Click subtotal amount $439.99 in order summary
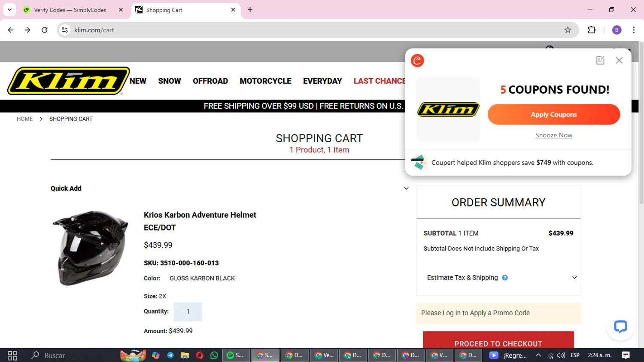Image resolution: width=644 pixels, height=362 pixels. [561, 233]
